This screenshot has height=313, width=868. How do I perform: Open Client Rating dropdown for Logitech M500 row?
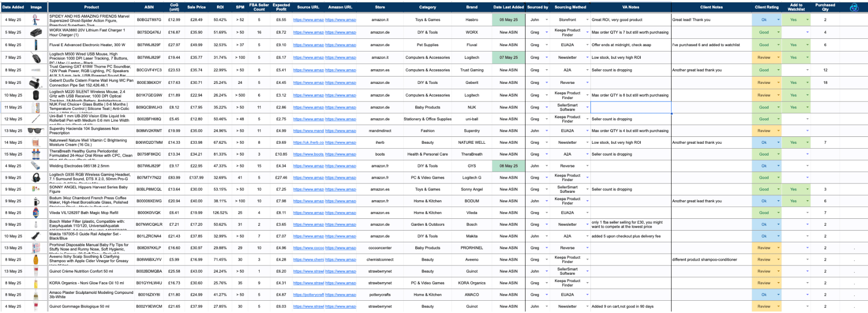[x=778, y=58]
